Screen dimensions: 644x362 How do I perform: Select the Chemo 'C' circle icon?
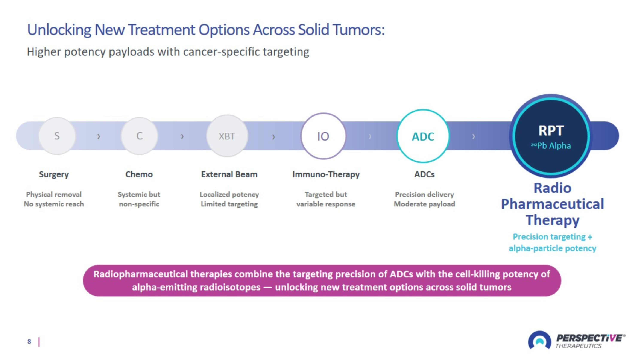tap(140, 136)
